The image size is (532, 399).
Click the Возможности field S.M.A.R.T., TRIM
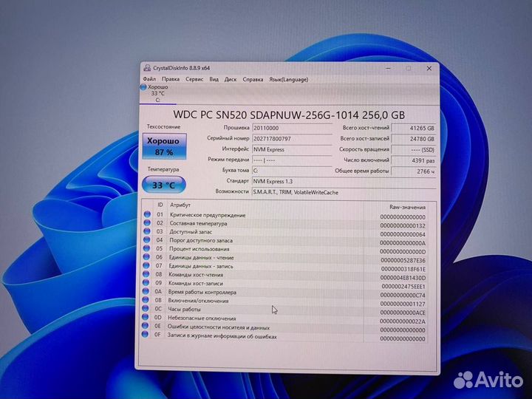344,192
